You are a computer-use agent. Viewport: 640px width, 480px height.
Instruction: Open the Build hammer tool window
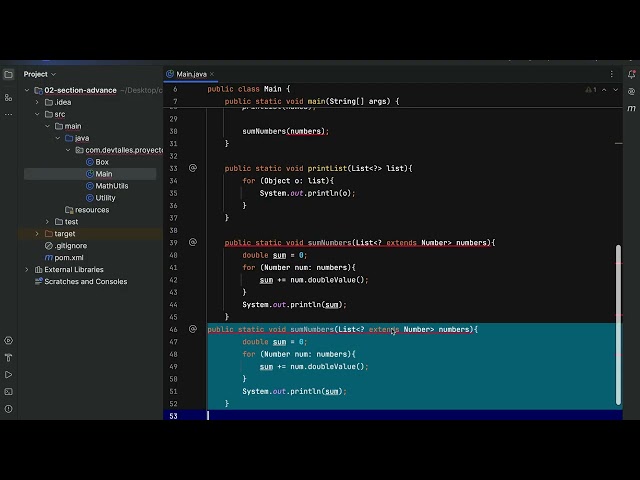click(x=8, y=358)
